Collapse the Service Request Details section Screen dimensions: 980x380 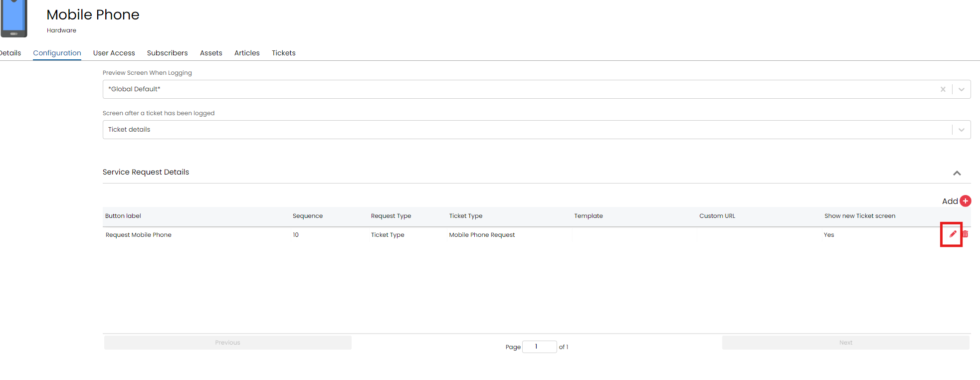click(957, 173)
